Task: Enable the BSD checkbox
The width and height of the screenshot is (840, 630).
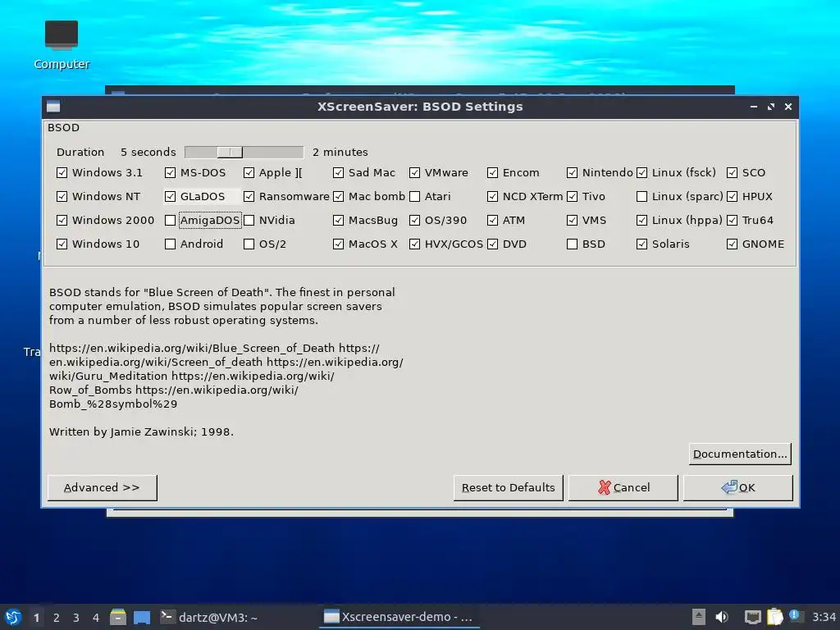Action: 572,244
